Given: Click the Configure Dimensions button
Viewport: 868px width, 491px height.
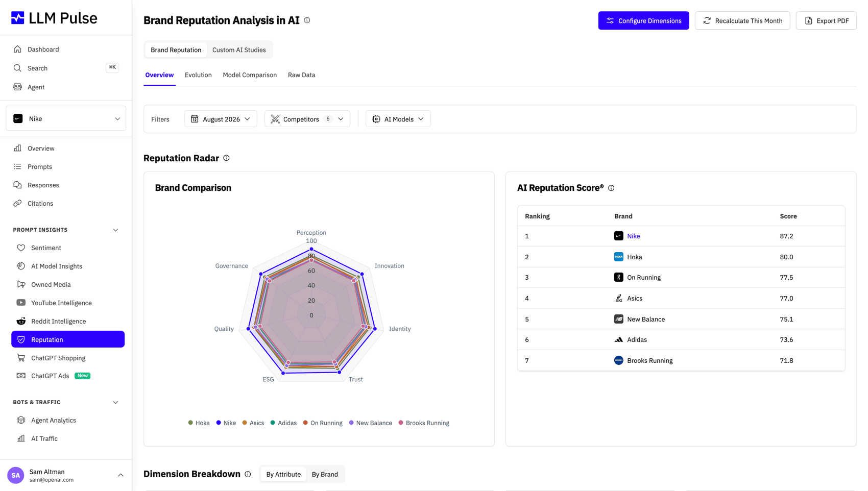Looking at the screenshot, I should (x=643, y=21).
